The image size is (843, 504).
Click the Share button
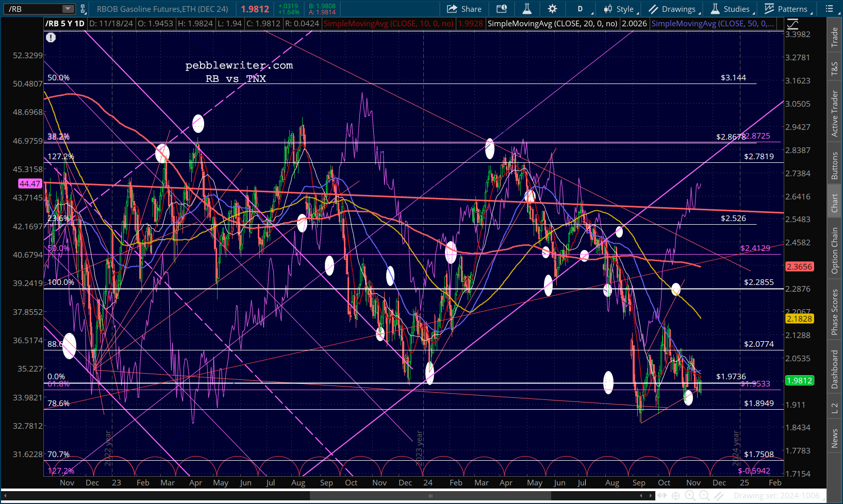(464, 9)
